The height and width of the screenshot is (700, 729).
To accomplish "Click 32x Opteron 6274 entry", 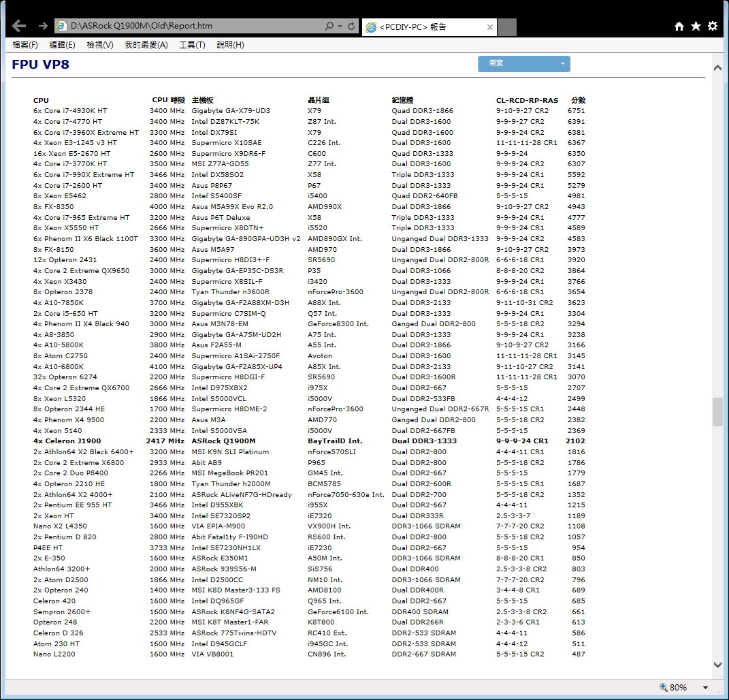I will point(65,377).
